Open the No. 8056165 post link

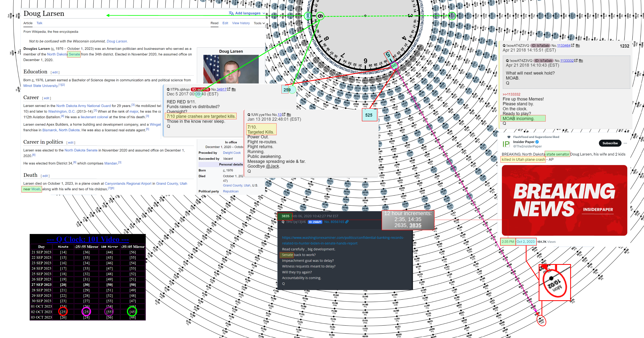334,222
